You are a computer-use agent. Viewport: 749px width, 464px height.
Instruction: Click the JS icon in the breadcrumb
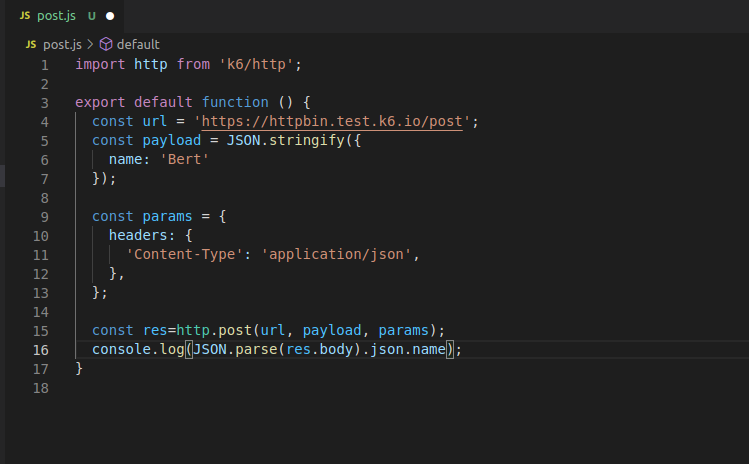click(x=31, y=44)
